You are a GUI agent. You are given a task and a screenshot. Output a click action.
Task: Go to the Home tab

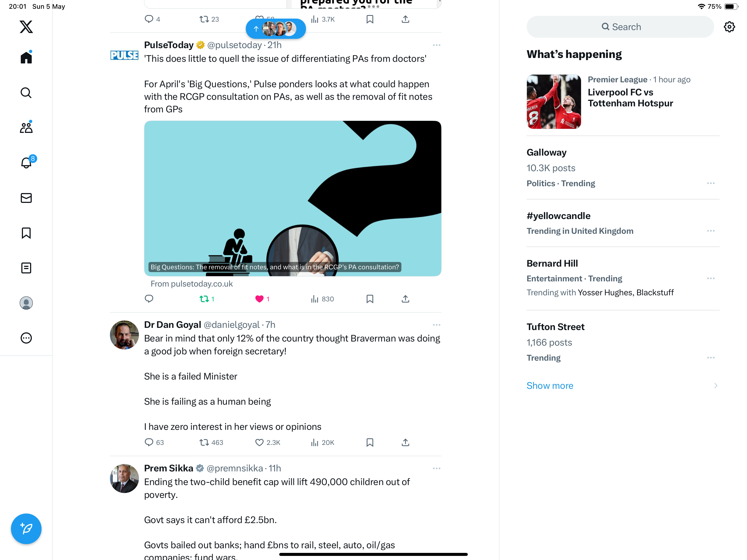(x=26, y=57)
